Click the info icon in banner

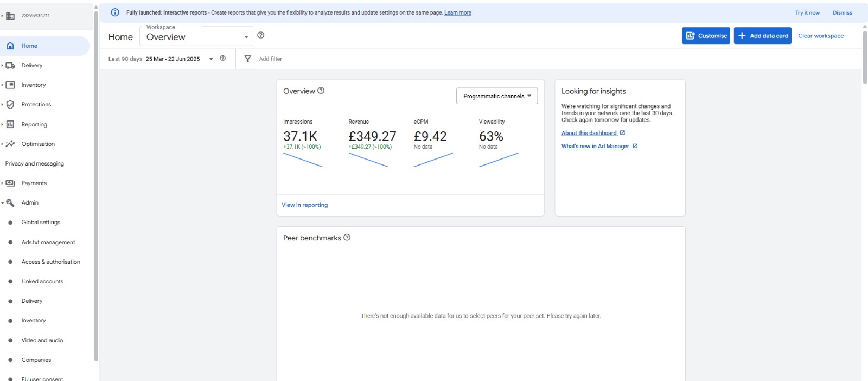[x=115, y=12]
